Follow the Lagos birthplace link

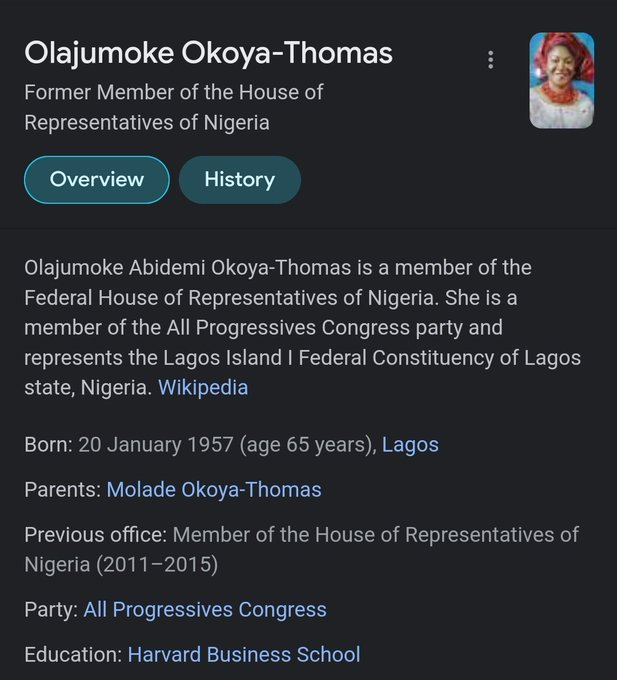pos(410,444)
